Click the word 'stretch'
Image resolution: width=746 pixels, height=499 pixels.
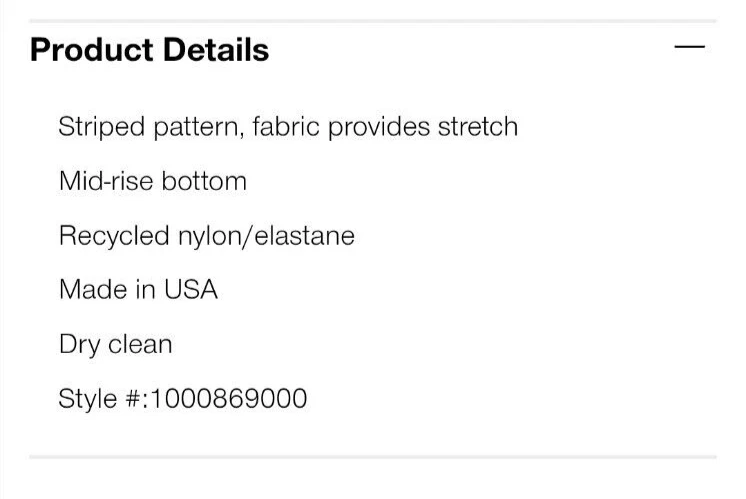[478, 127]
